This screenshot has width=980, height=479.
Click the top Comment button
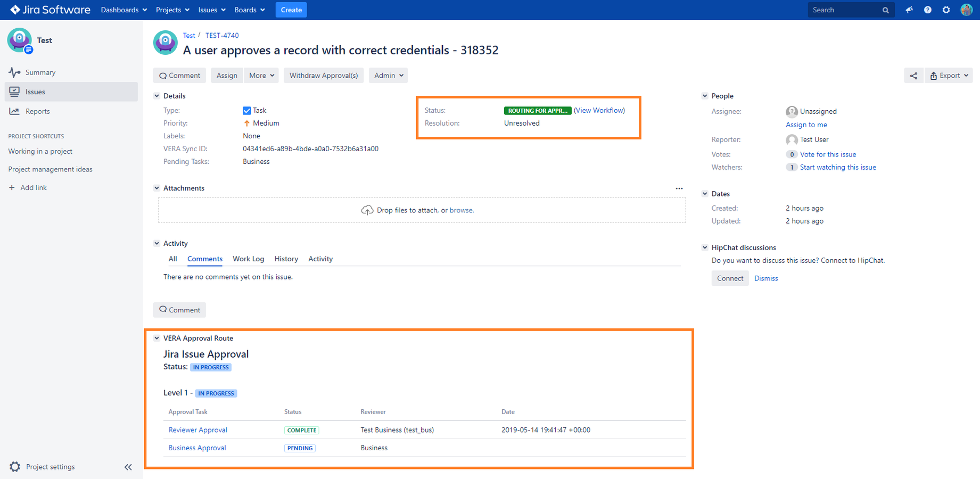[x=180, y=76]
